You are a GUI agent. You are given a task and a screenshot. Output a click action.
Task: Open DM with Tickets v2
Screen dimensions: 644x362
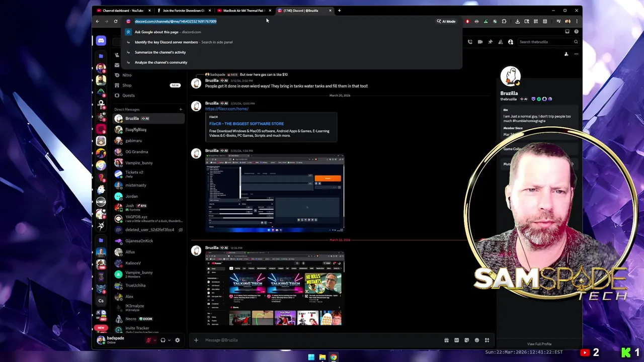148,174
